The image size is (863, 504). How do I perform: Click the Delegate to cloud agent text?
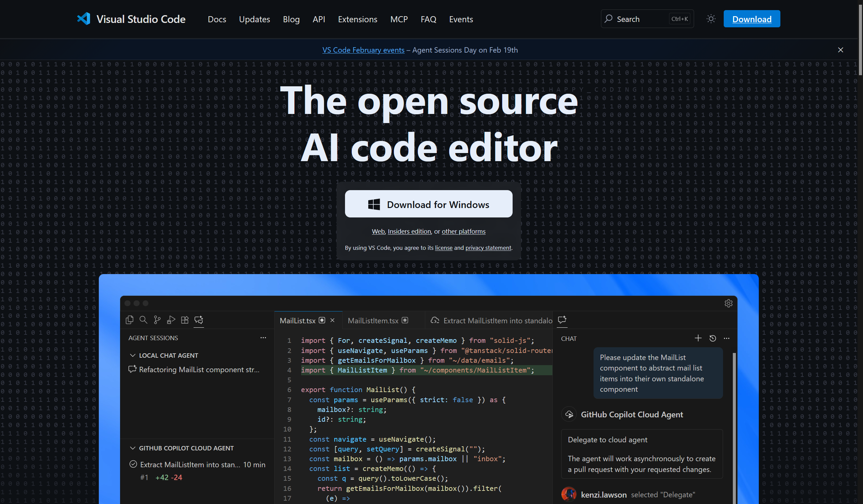point(607,440)
